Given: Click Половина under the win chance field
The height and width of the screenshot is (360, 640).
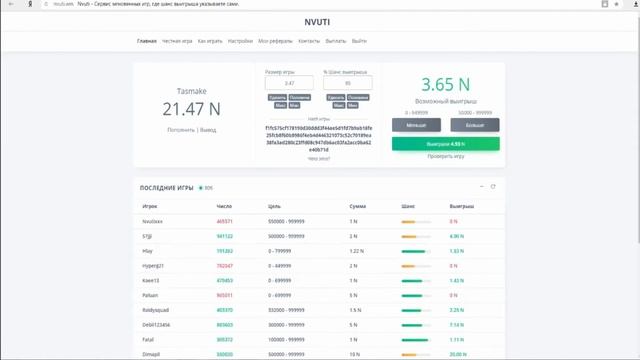Looking at the screenshot, I should click(358, 98).
